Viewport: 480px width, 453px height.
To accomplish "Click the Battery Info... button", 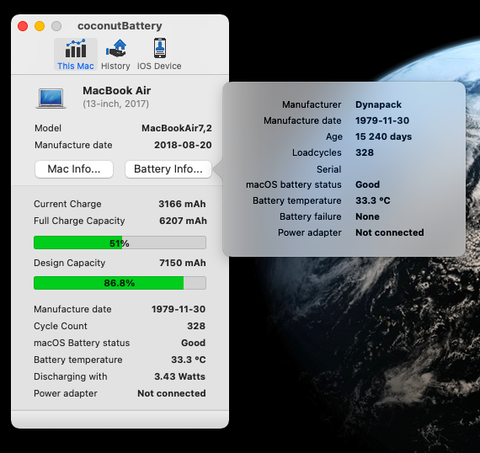I will coord(168,169).
